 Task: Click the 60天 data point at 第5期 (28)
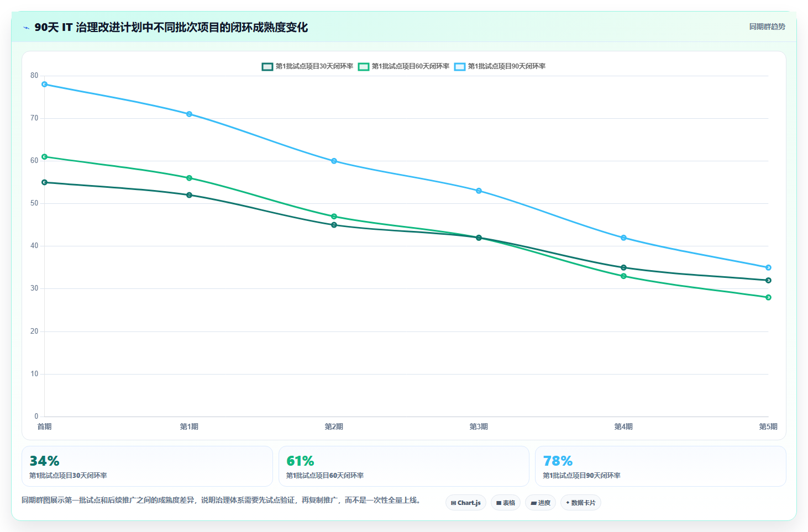click(x=768, y=298)
